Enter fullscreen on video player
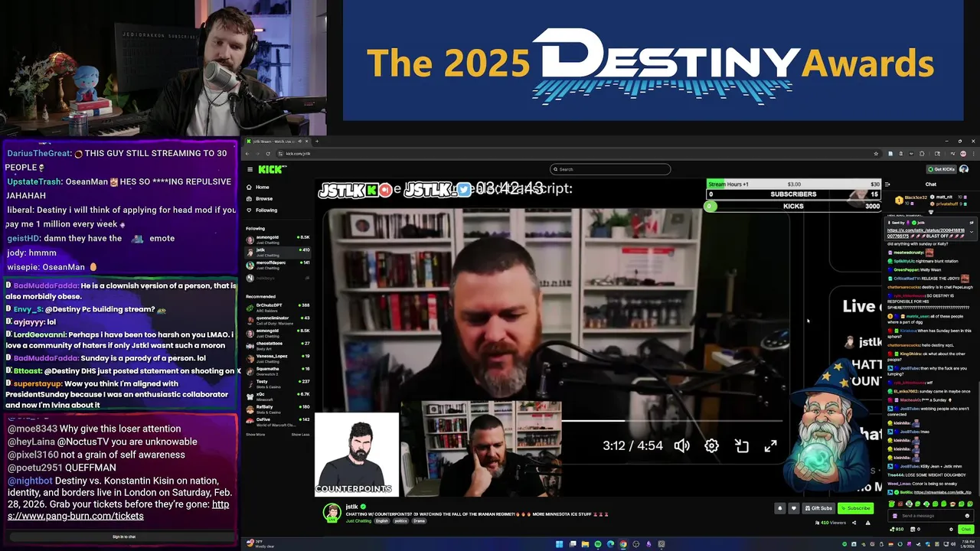The height and width of the screenshot is (551, 980). click(770, 445)
